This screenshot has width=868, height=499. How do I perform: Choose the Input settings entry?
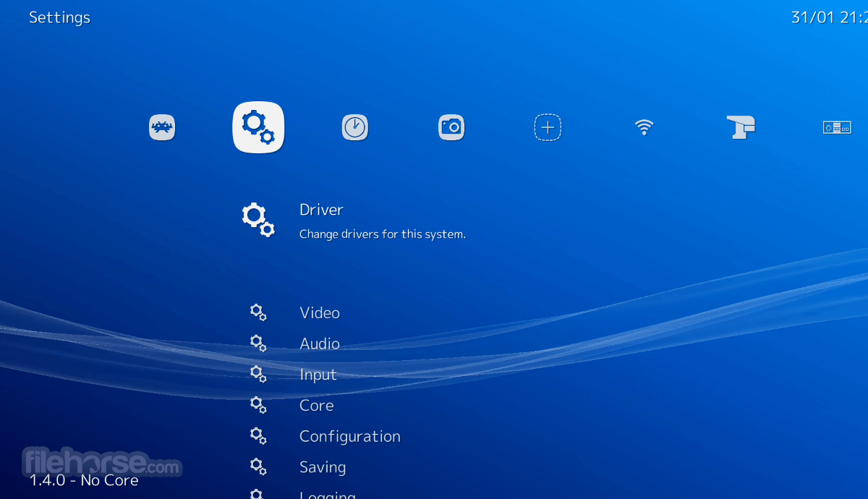[318, 375]
